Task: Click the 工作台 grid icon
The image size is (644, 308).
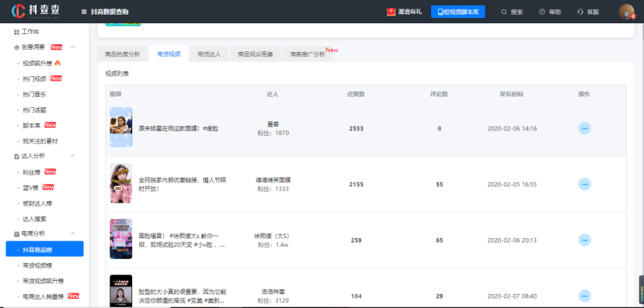Action: [x=16, y=32]
